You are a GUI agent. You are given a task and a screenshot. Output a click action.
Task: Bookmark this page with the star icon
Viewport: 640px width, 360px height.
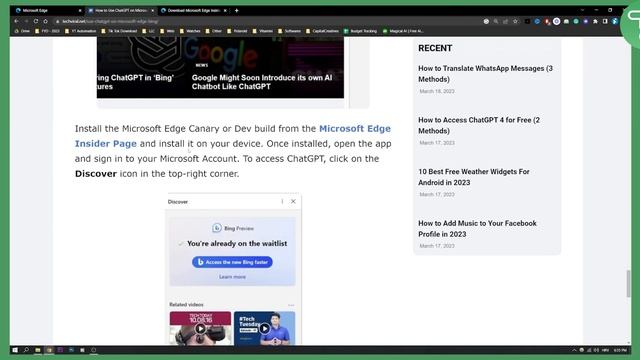click(516, 21)
